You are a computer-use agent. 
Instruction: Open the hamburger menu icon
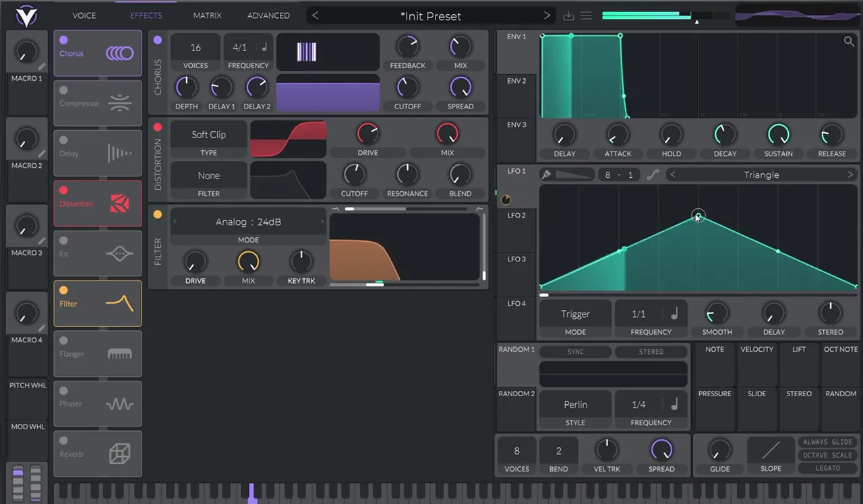[x=587, y=15]
